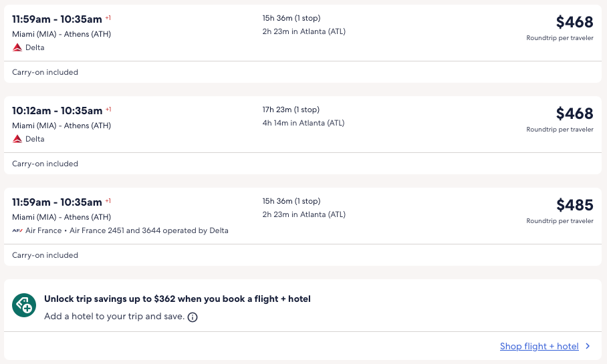Click the chevron arrow next to Shop flight + hotel
The image size is (607, 364).
pyautogui.click(x=588, y=346)
